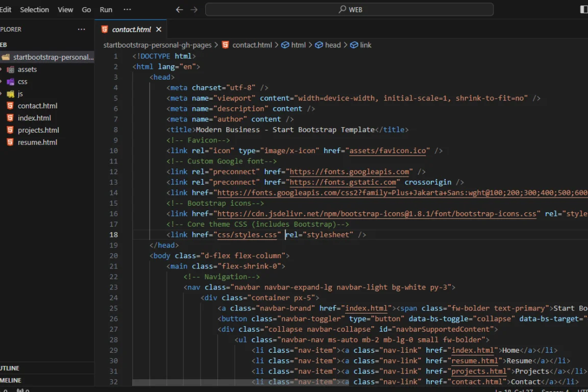Click the fonts.gstatic.com URL on line 13
This screenshot has width=588, height=392.
[343, 182]
